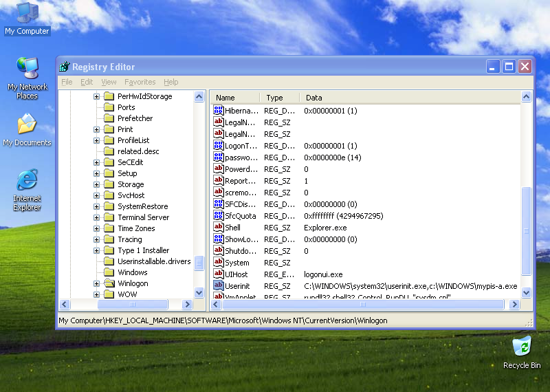
Task: Click the System string value icon
Action: point(218,262)
